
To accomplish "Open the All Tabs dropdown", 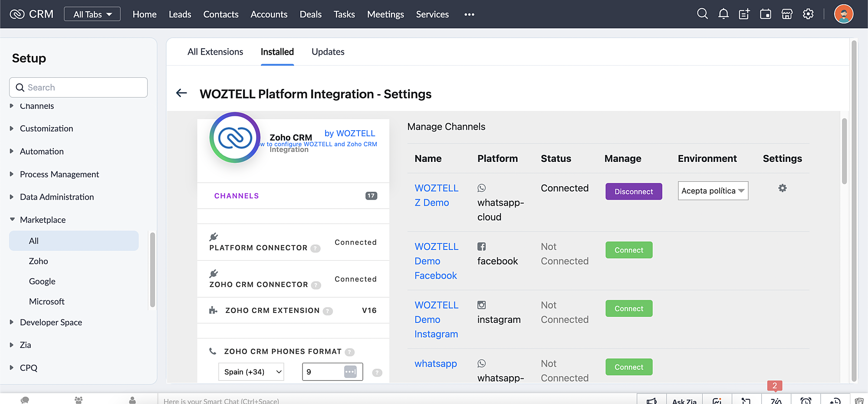I will click(92, 14).
